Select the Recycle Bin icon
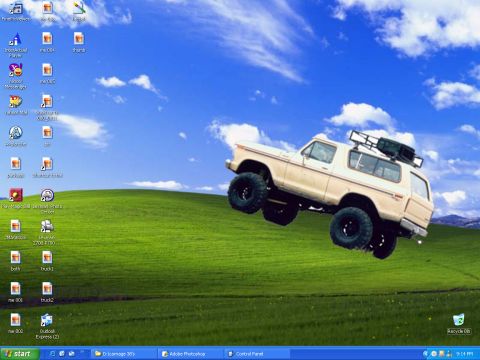480x360 pixels. (x=459, y=320)
